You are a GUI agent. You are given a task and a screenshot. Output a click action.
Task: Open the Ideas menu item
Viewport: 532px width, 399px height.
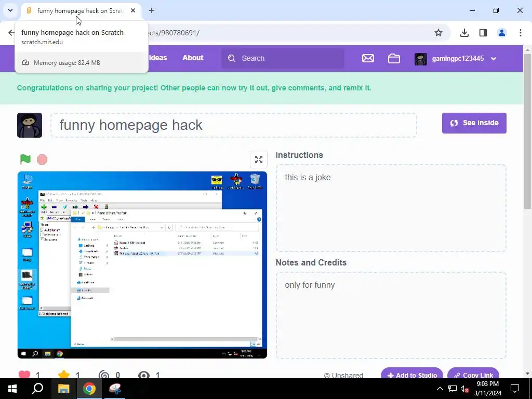pos(158,58)
